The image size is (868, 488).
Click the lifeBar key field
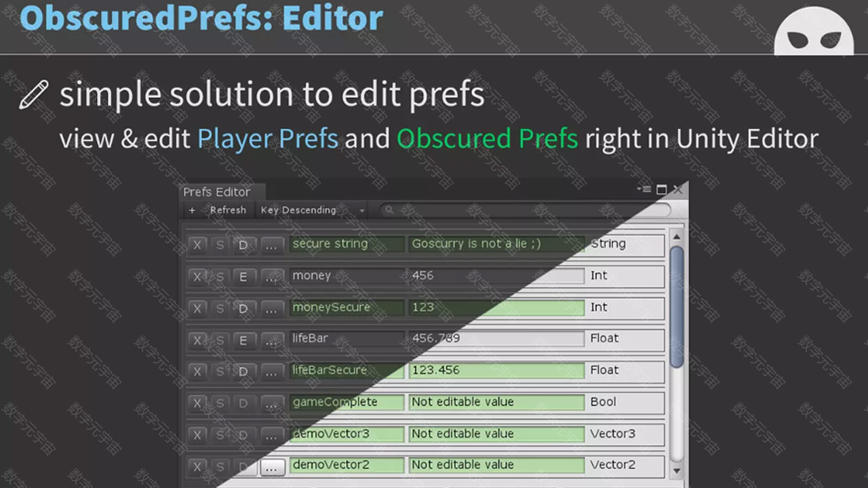pos(347,339)
